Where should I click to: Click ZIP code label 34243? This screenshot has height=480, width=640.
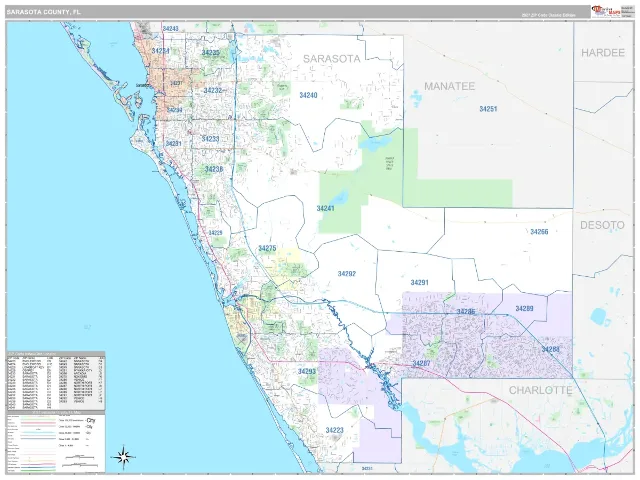point(171,29)
